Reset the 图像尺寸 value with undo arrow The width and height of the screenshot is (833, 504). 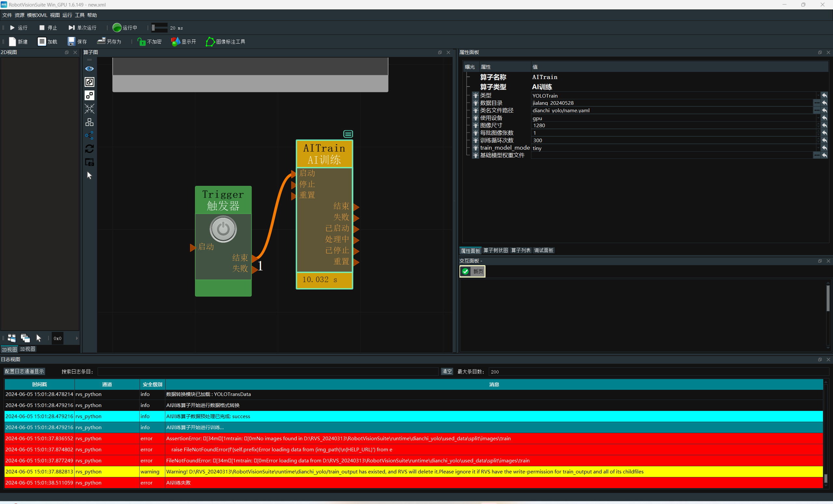(x=825, y=125)
